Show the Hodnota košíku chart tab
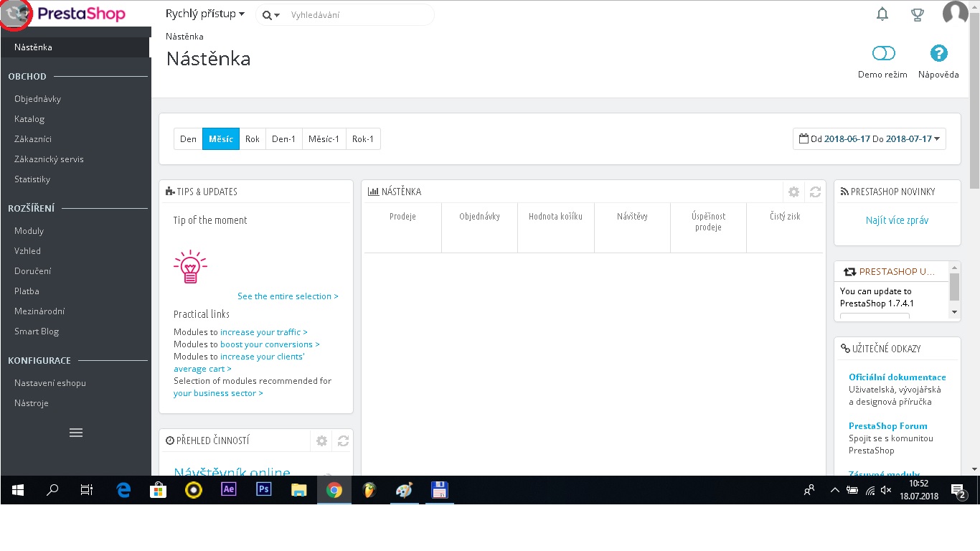This screenshot has width=980, height=551. pos(556,227)
